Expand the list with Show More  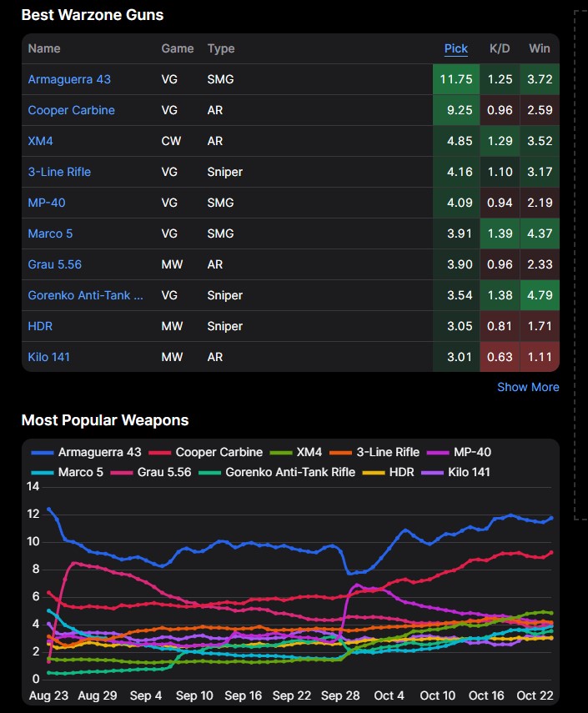[528, 387]
